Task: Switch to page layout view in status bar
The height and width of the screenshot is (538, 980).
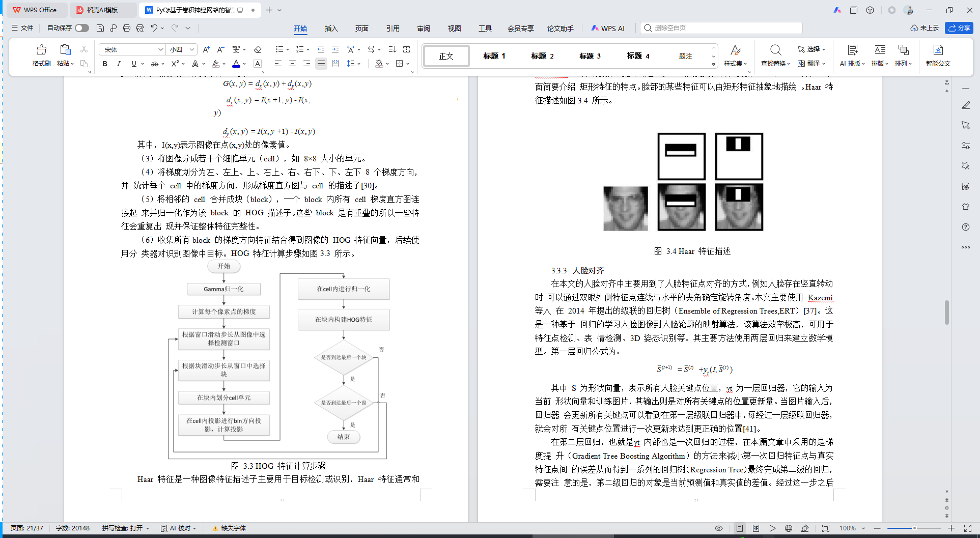Action: coord(740,528)
